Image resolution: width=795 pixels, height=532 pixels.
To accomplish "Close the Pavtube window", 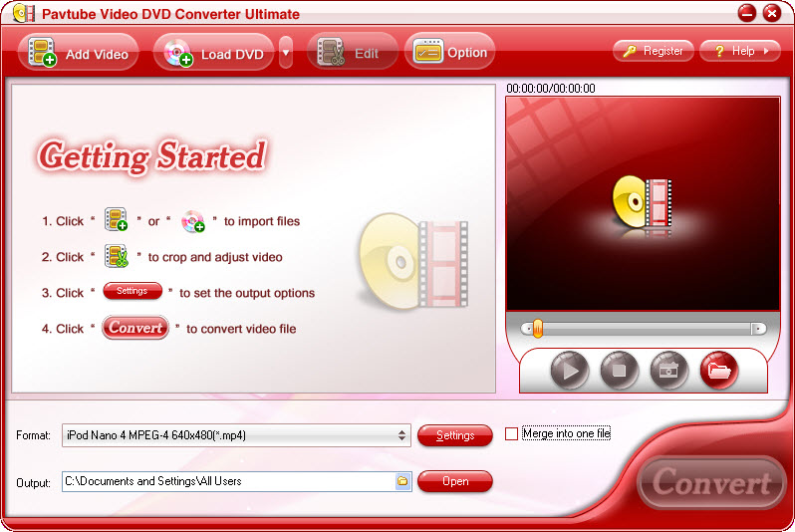I will tap(772, 13).
